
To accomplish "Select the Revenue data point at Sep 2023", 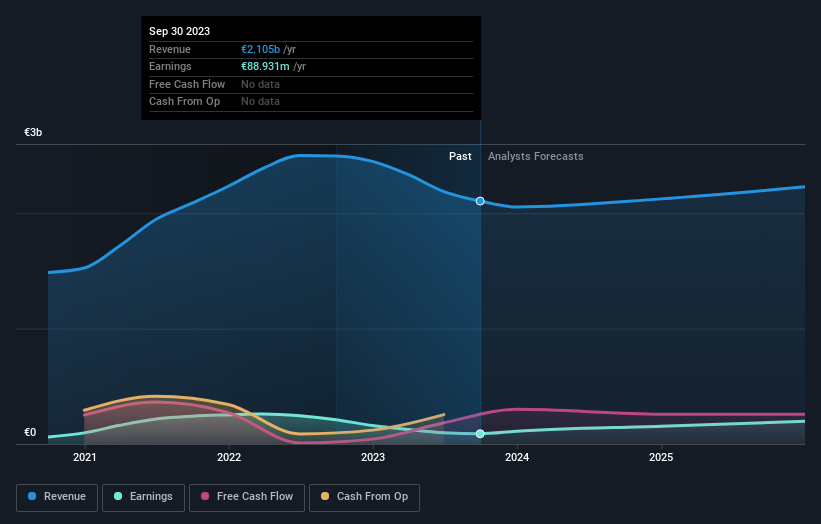I will coord(480,201).
